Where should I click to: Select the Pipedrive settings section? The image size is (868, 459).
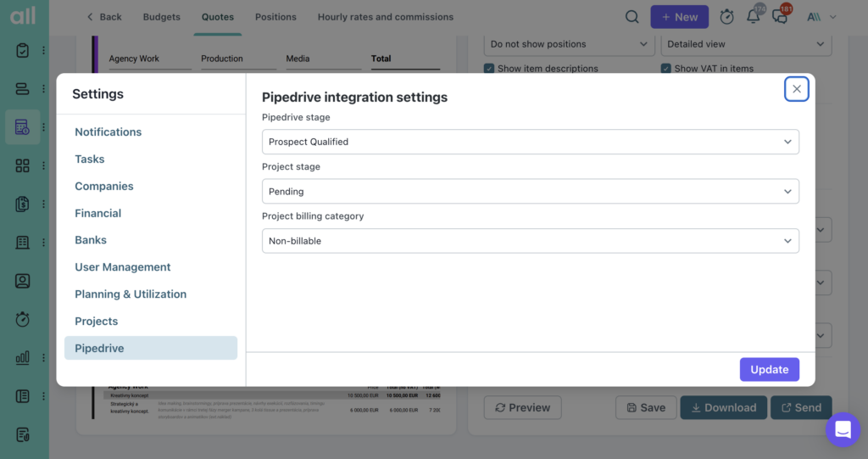pyautogui.click(x=151, y=348)
